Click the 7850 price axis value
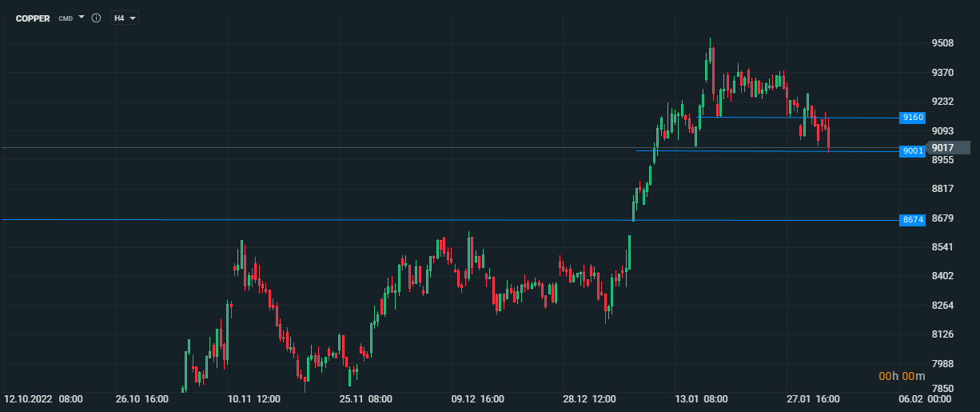Screen dimensions: 980x412 (942, 389)
